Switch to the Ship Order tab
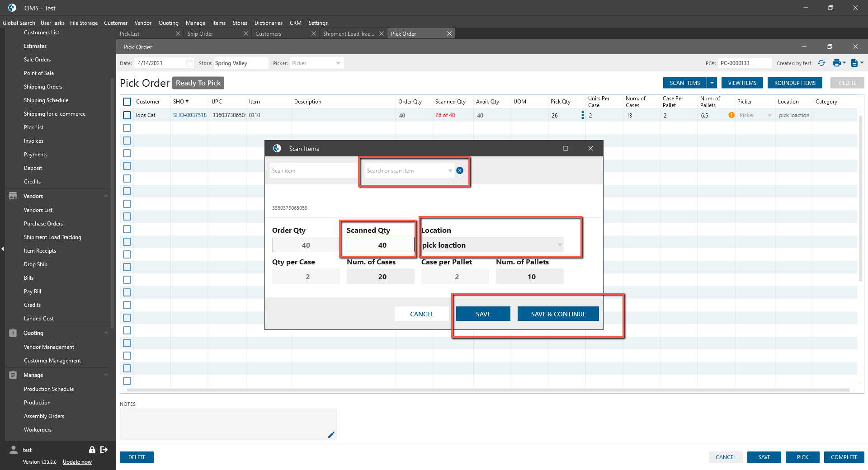 coord(200,34)
